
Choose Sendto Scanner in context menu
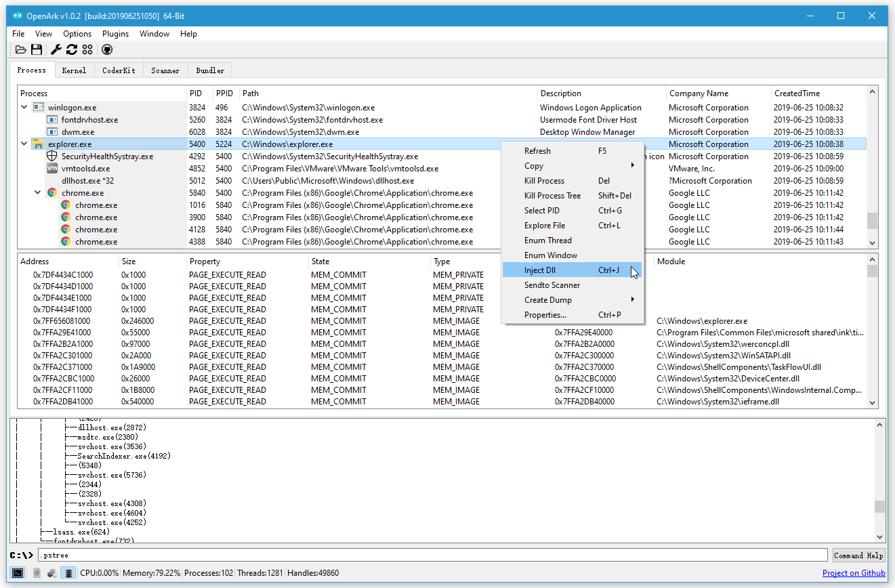(572, 285)
